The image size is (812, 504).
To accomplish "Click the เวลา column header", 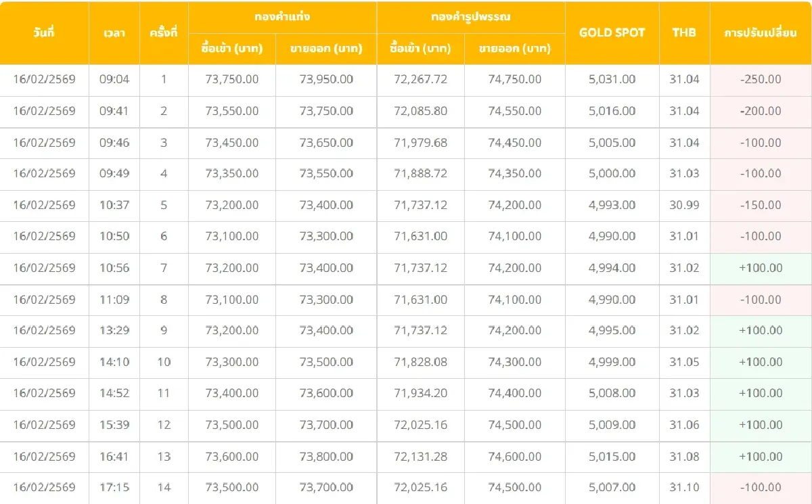I will (x=114, y=32).
